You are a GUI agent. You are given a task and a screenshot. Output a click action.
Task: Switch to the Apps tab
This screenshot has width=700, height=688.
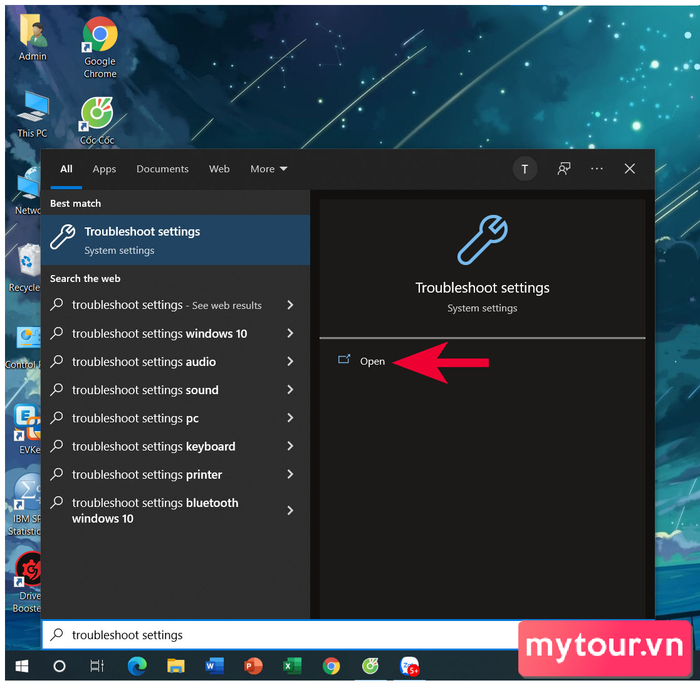104,169
